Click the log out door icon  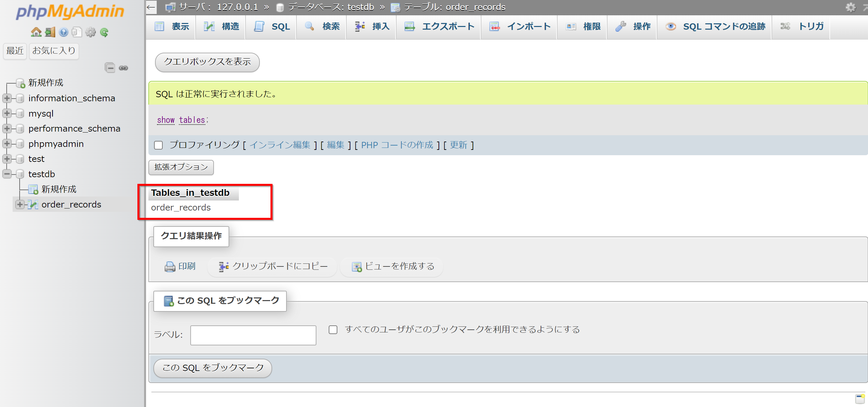[x=50, y=32]
